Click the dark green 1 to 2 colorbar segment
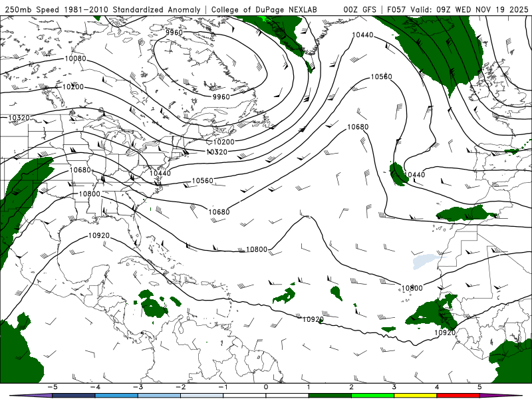The width and height of the screenshot is (532, 399). pyautogui.click(x=330, y=396)
